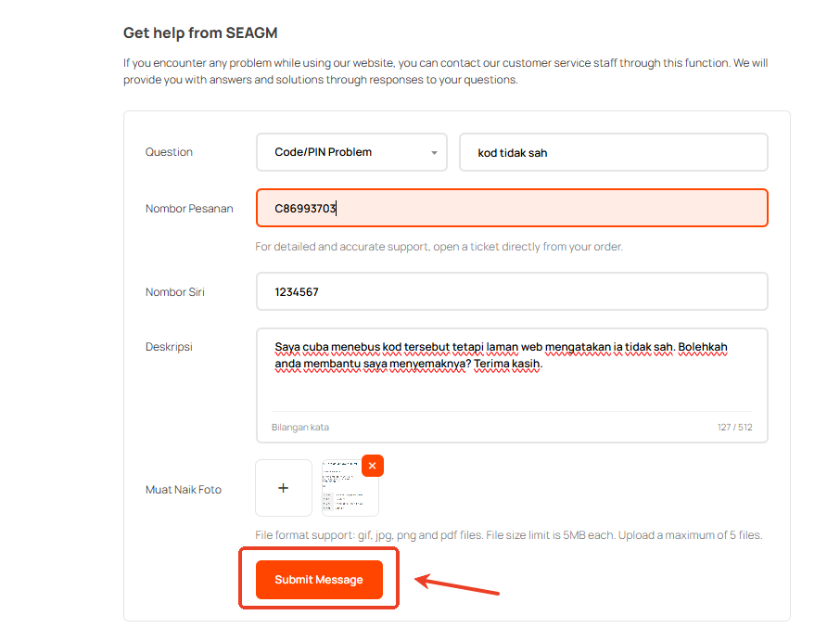Click the 127 / 512 character counter
The width and height of the screenshot is (840, 641).
pyautogui.click(x=734, y=428)
